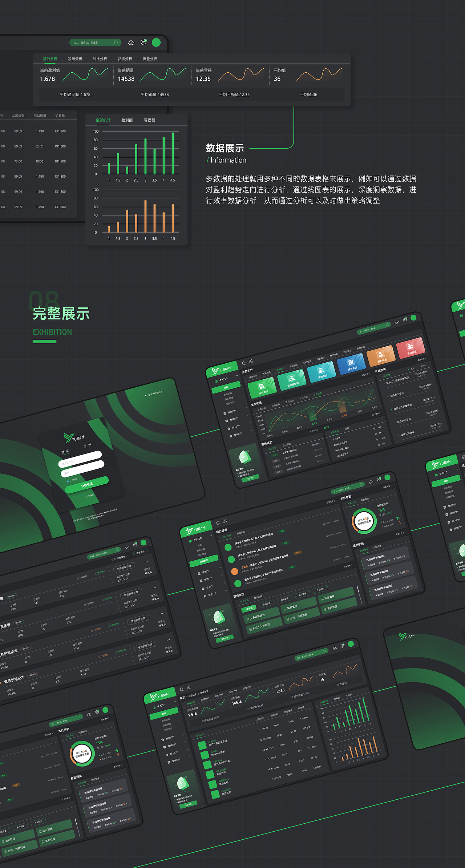This screenshot has width=465, height=868.
Task: Click forgot password link under login button
Action: click(90, 495)
